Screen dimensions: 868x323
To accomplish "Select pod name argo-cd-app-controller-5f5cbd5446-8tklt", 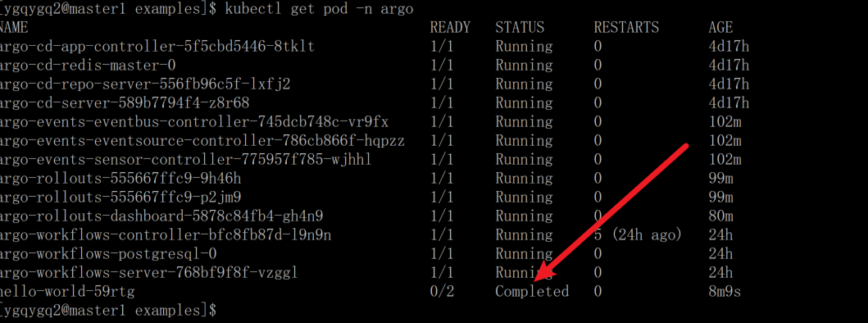I will [x=157, y=47].
